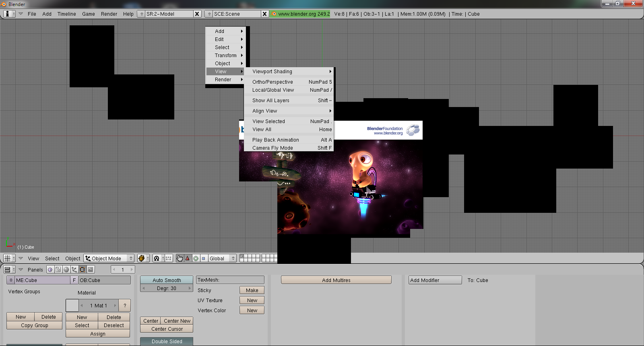Click the Add Modifier button
The image size is (644, 346).
435,280
